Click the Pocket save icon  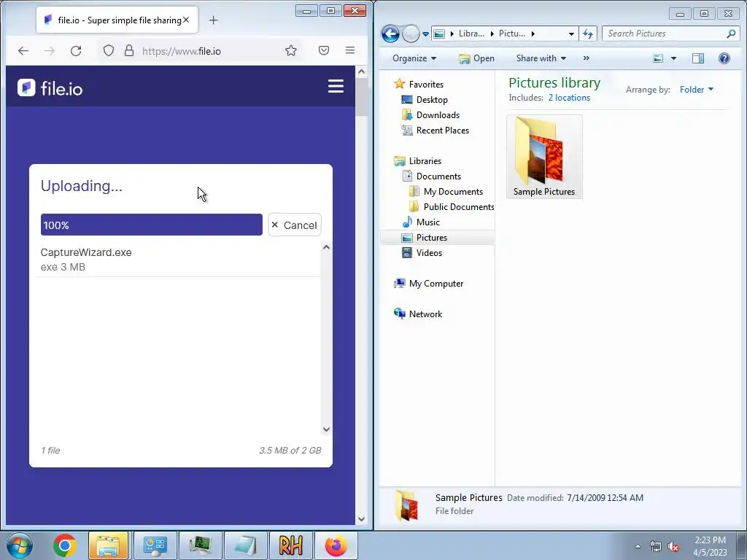323,50
